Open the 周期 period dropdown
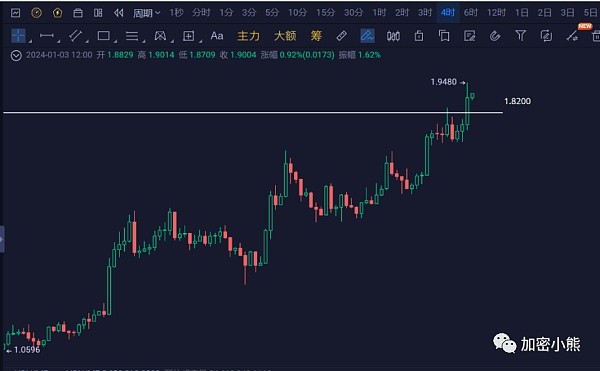The image size is (600, 371). [147, 13]
